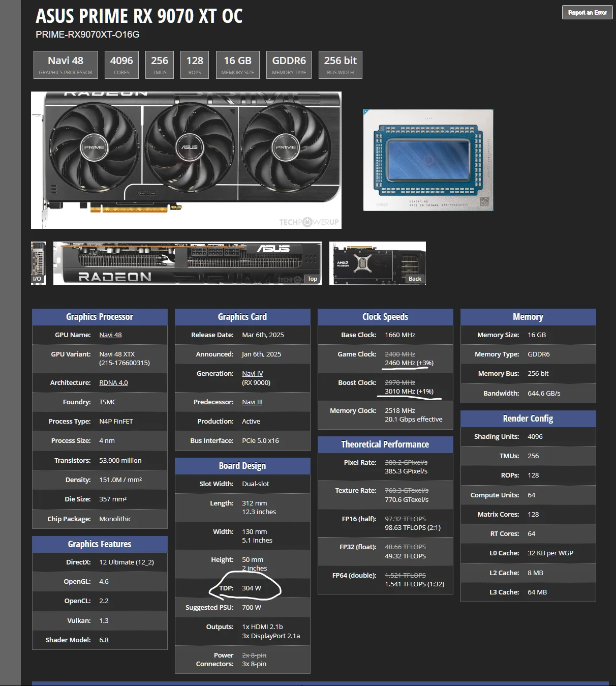View the I/O bracket thumbnail
The image size is (616, 686).
point(38,263)
